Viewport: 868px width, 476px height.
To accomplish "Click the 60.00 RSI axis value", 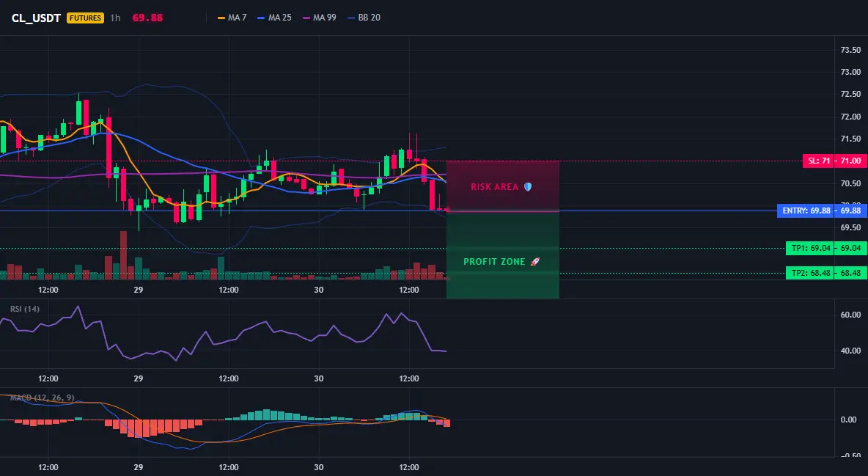I will tap(851, 315).
